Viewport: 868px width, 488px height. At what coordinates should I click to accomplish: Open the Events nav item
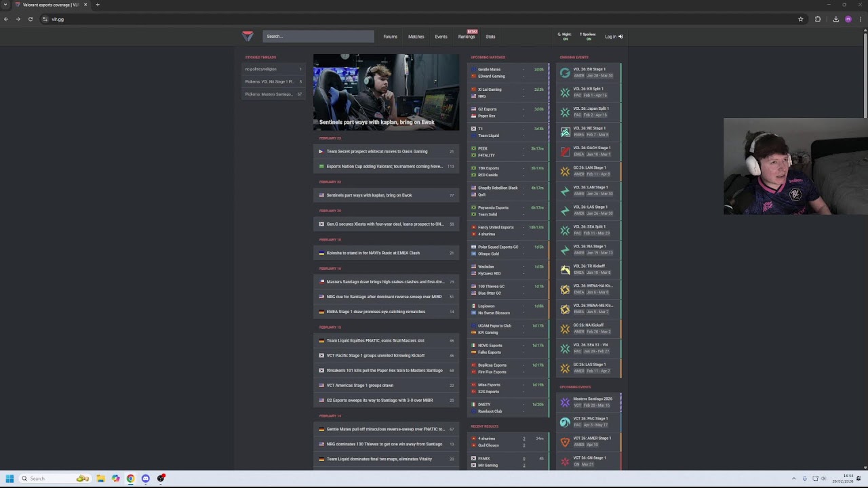coord(441,37)
